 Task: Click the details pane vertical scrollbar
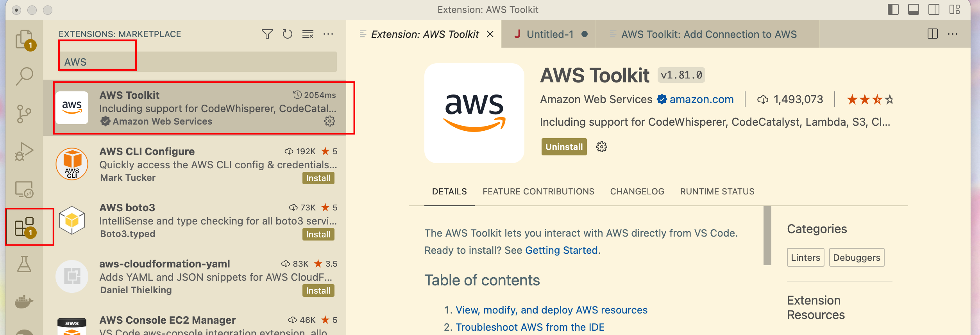[x=767, y=235]
